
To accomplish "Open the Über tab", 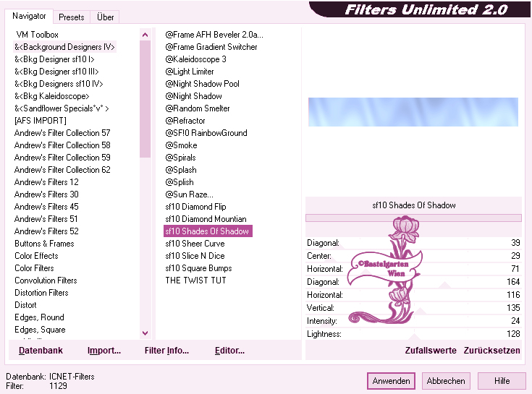I will [x=105, y=17].
